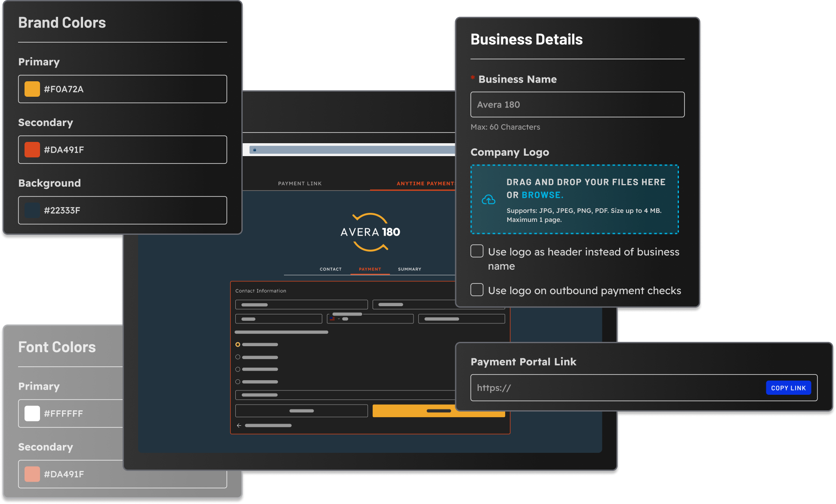The width and height of the screenshot is (836, 504).
Task: Go to the Summary step tab
Action: coord(409,269)
